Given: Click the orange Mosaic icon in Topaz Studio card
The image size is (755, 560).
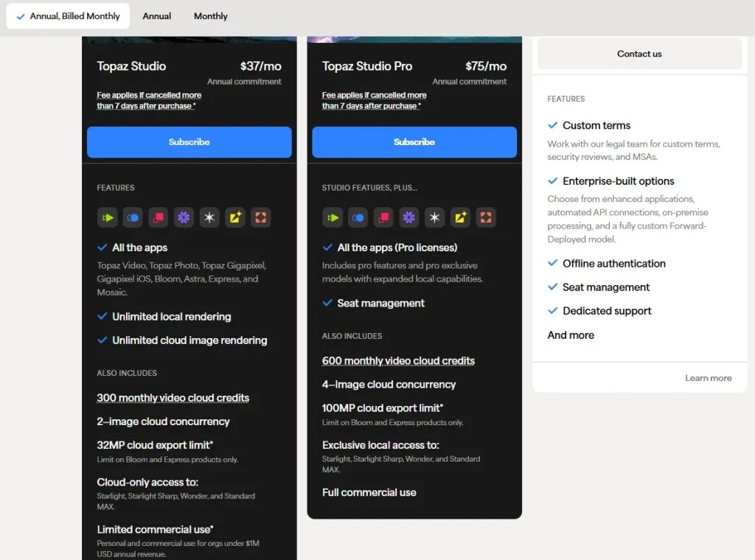Looking at the screenshot, I should 260,217.
